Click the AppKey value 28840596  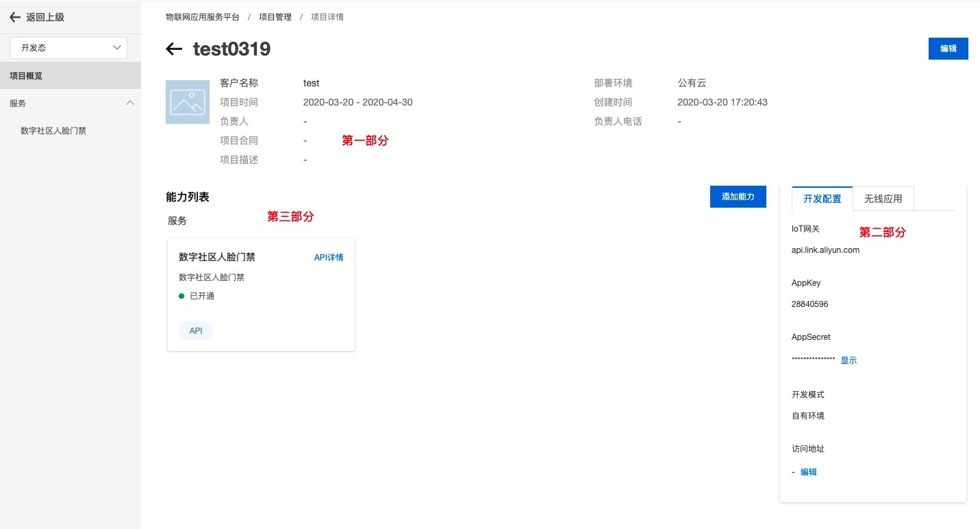point(810,304)
